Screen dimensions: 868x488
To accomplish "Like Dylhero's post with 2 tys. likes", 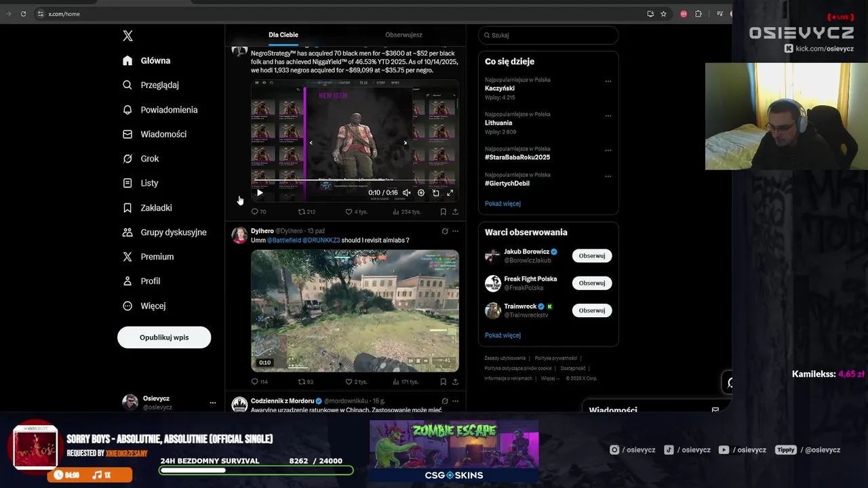I will (356, 382).
